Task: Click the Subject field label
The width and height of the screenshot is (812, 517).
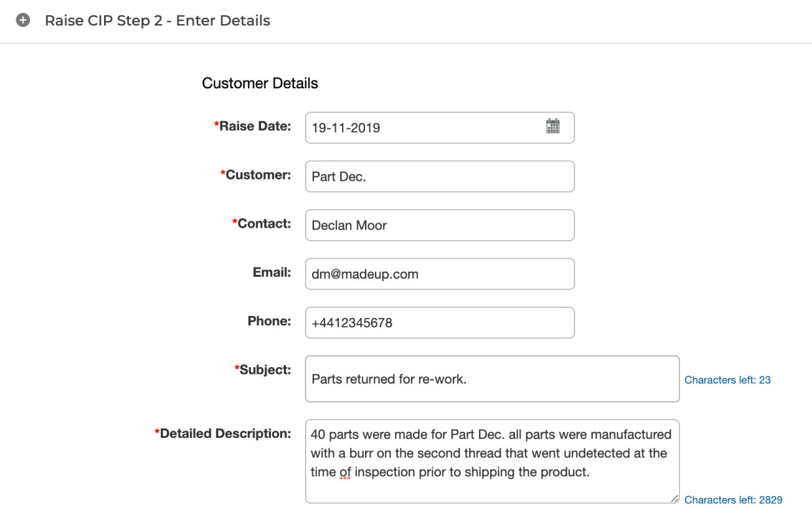Action: pos(262,370)
